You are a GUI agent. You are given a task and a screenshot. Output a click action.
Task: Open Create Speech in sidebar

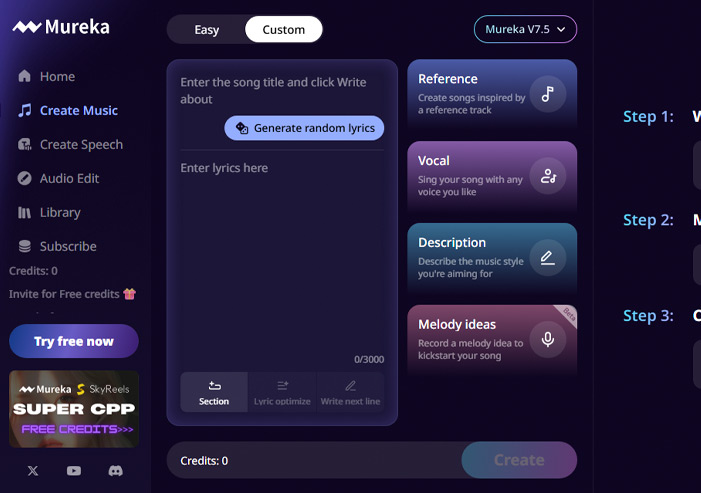click(80, 145)
